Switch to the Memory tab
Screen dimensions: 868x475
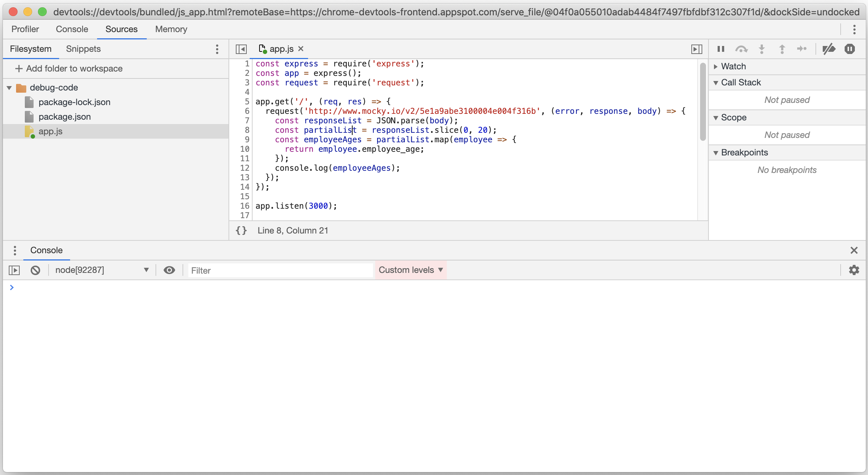[x=171, y=29]
